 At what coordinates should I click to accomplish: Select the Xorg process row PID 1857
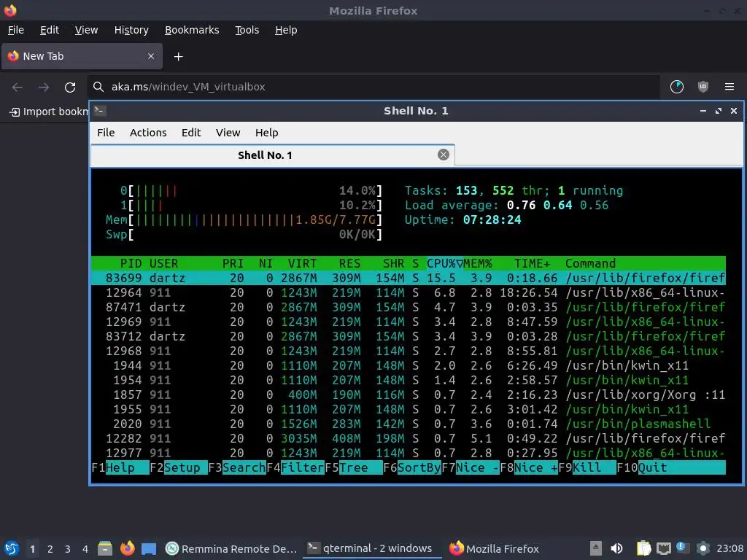[x=409, y=394]
